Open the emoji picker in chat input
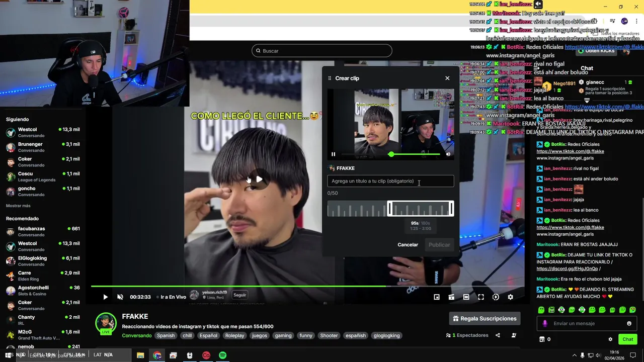Image resolution: width=644 pixels, height=362 pixels. pos(629,323)
